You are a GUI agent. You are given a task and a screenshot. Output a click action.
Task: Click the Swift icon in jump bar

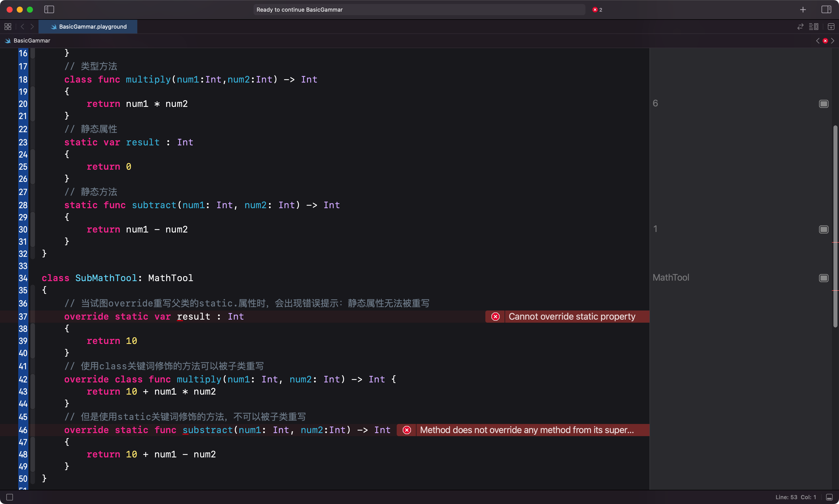[x=8, y=41]
